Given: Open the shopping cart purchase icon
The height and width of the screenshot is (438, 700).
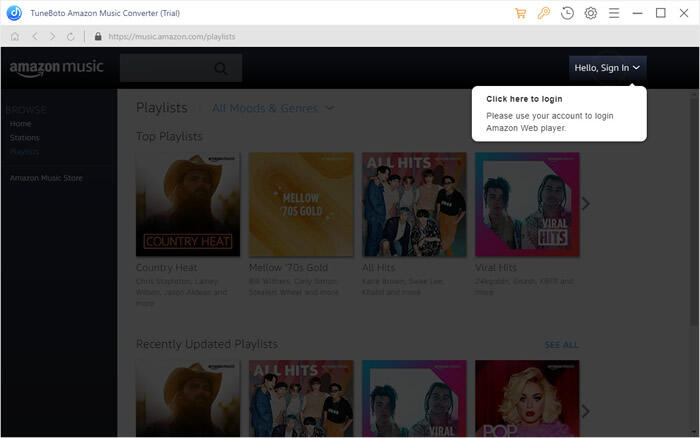Looking at the screenshot, I should pos(521,13).
